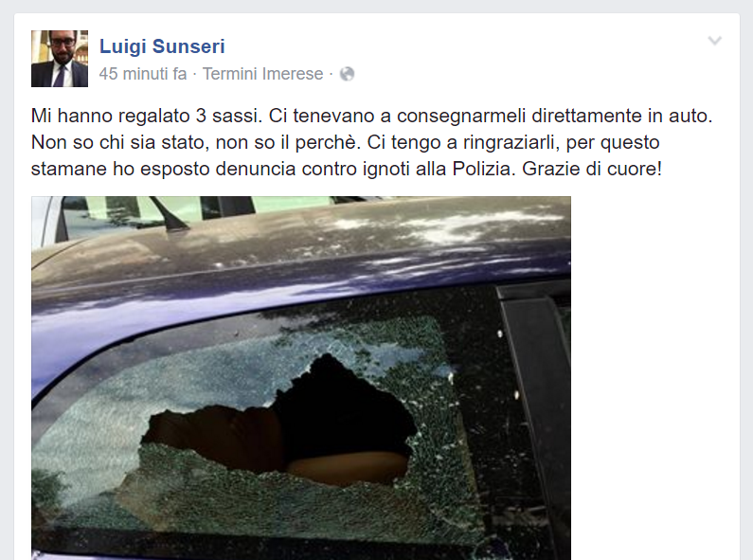This screenshot has width=753, height=560.
Task: Click the phrase 'Grazie di cuore!' in the post
Action: point(592,169)
